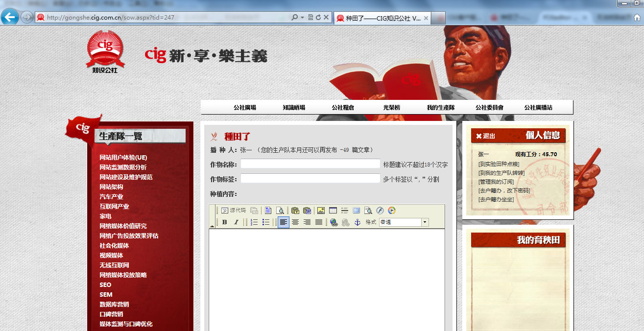Image resolution: width=644 pixels, height=331 pixels.
Task: Refresh the page from the address bar
Action: click(x=318, y=17)
